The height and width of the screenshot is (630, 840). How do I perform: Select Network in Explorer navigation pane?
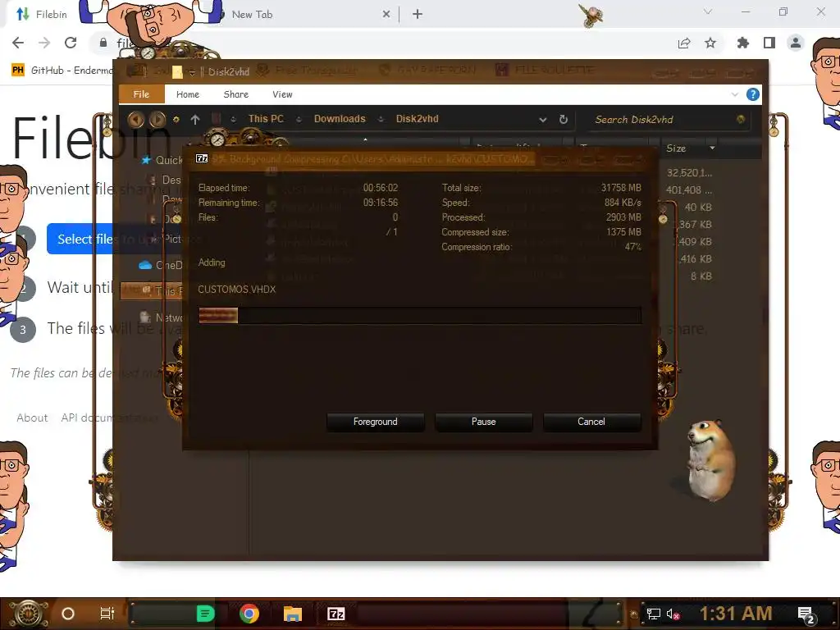tap(161, 317)
